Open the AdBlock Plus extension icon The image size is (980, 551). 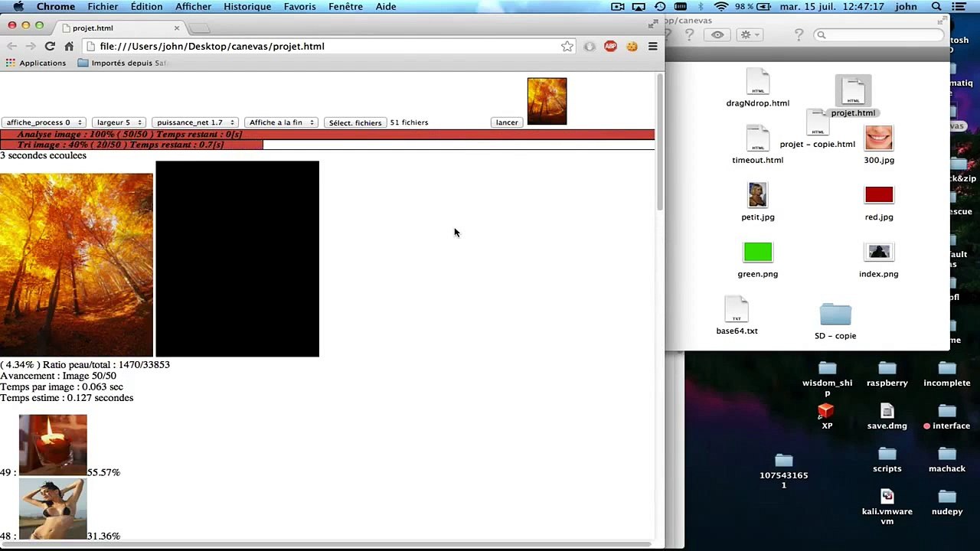pyautogui.click(x=610, y=47)
